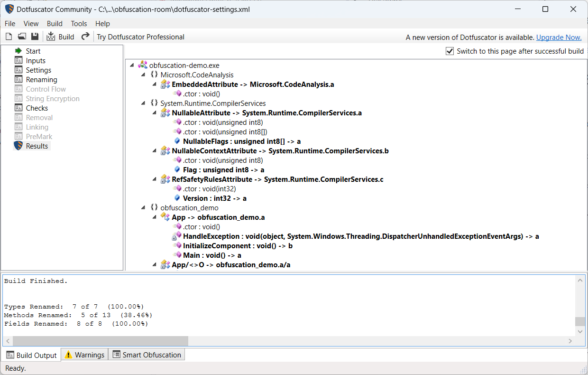Switch to the Smart Obfuscation tab
588x375 pixels.
(147, 355)
